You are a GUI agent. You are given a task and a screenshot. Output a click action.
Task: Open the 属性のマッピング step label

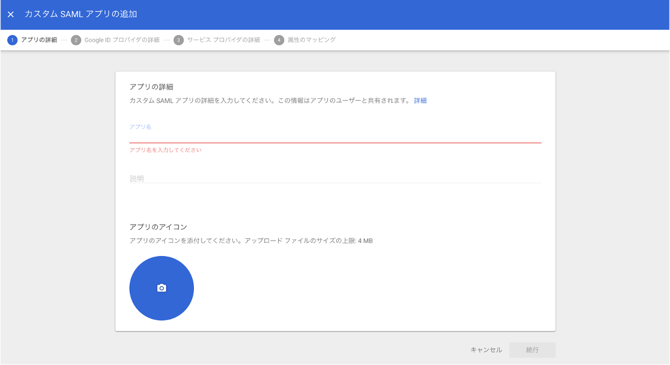[311, 40]
